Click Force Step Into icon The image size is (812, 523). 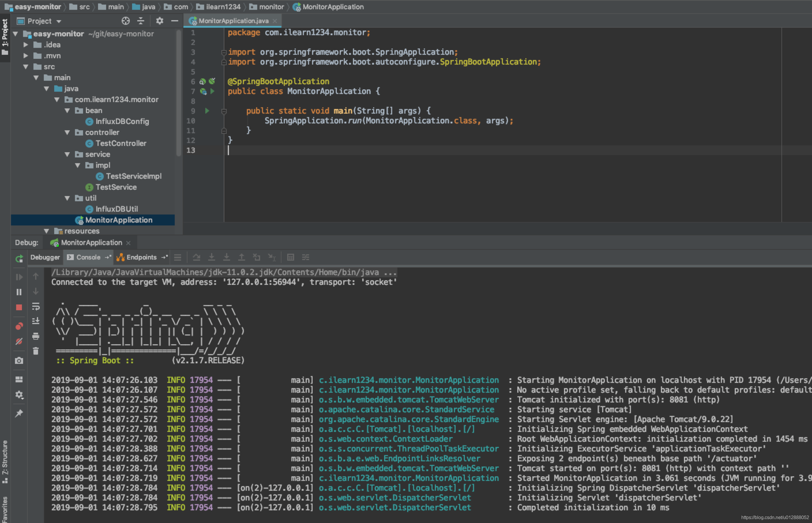[227, 257]
